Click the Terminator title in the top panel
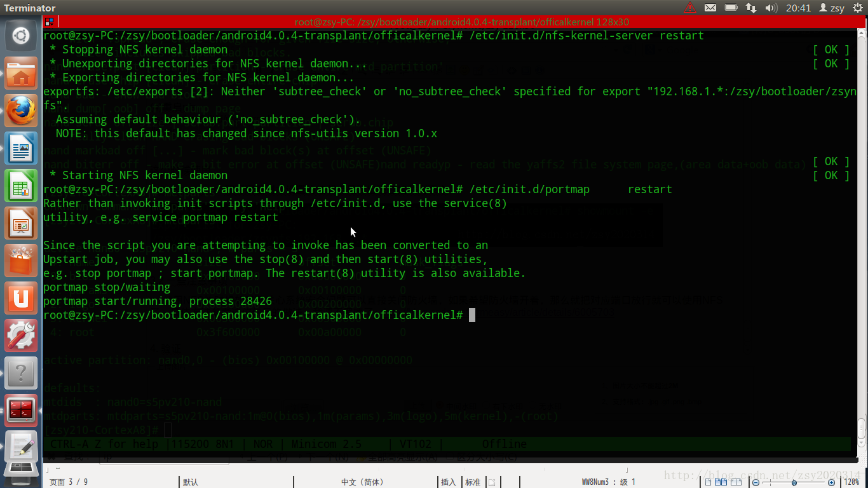 pos(30,8)
